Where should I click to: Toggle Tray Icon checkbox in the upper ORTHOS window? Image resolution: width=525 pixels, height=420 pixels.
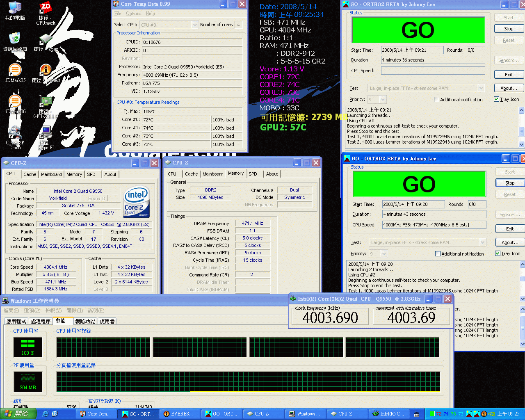tap(496, 99)
